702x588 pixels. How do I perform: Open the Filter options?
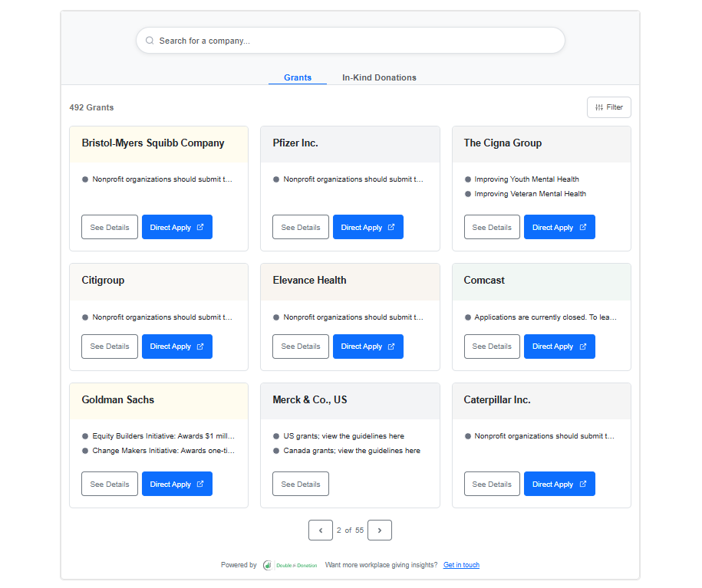608,107
